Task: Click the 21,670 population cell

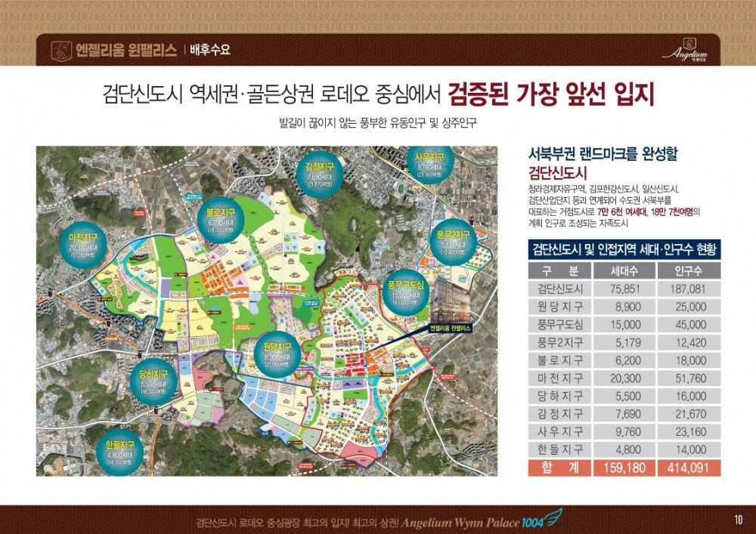Action: 689,414
